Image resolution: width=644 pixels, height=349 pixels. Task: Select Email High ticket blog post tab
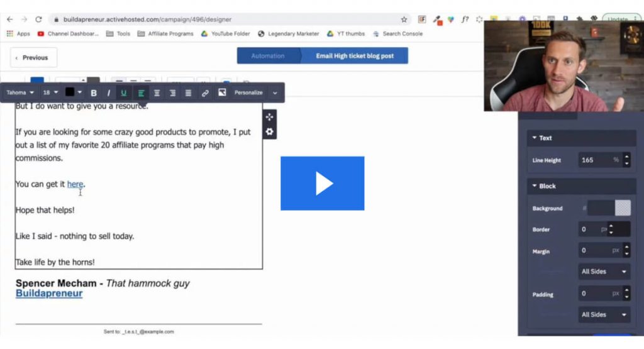[355, 56]
